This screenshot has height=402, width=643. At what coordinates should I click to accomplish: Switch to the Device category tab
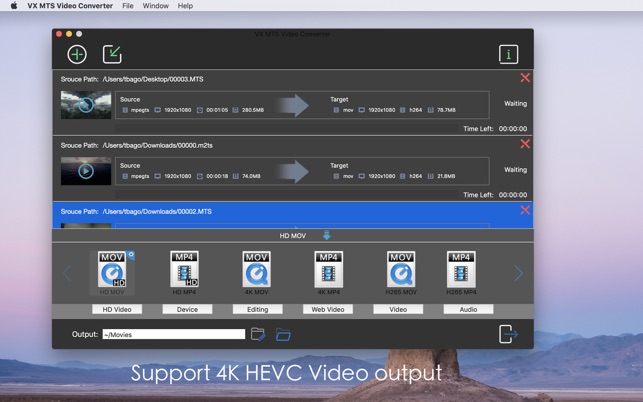coord(187,309)
